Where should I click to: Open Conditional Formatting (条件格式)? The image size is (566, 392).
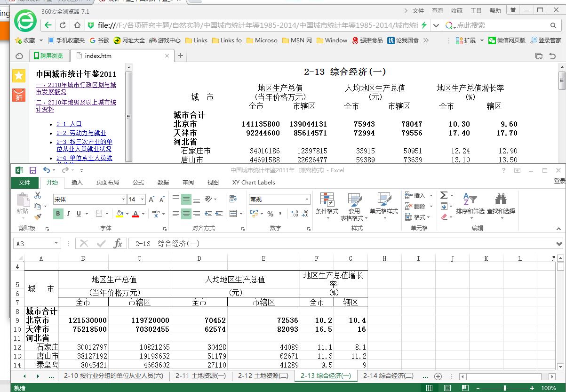pos(327,205)
